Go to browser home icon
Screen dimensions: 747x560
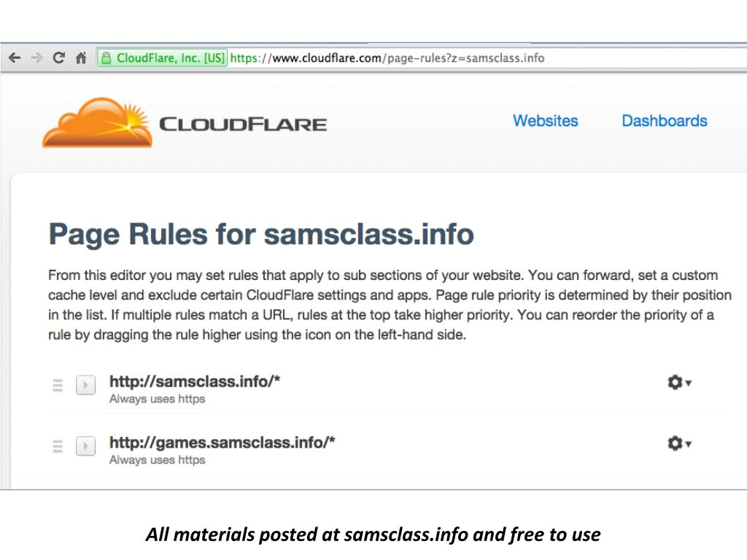82,58
